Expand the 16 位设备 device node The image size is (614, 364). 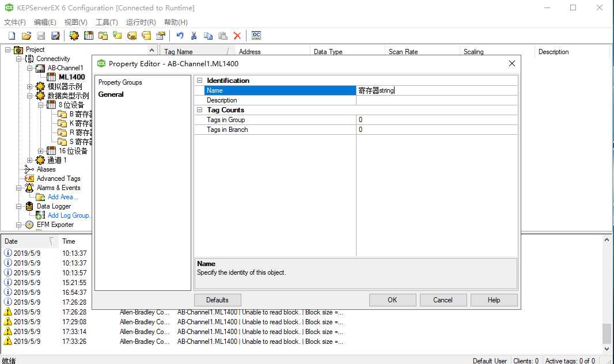pyautogui.click(x=40, y=151)
